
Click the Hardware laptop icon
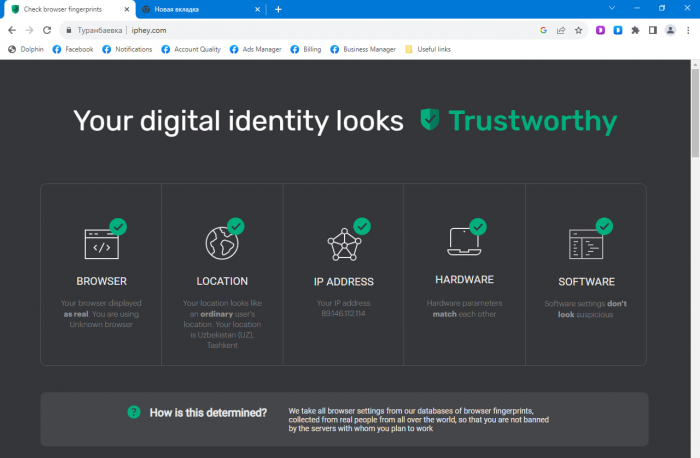tap(463, 241)
